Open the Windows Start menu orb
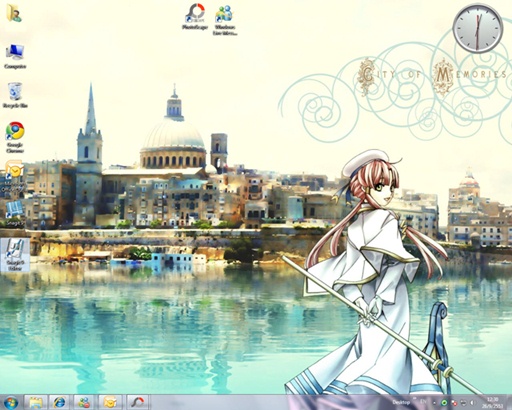Image resolution: width=512 pixels, height=410 pixels. point(11,402)
